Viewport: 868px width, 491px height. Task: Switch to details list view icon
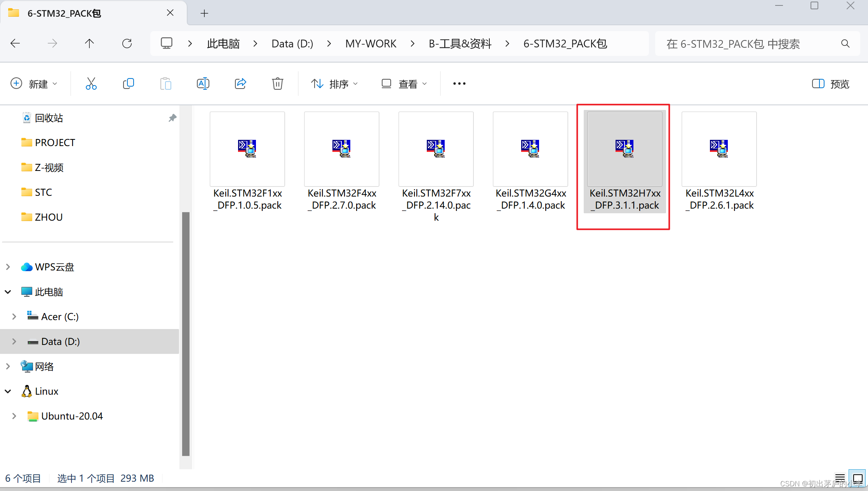840,477
